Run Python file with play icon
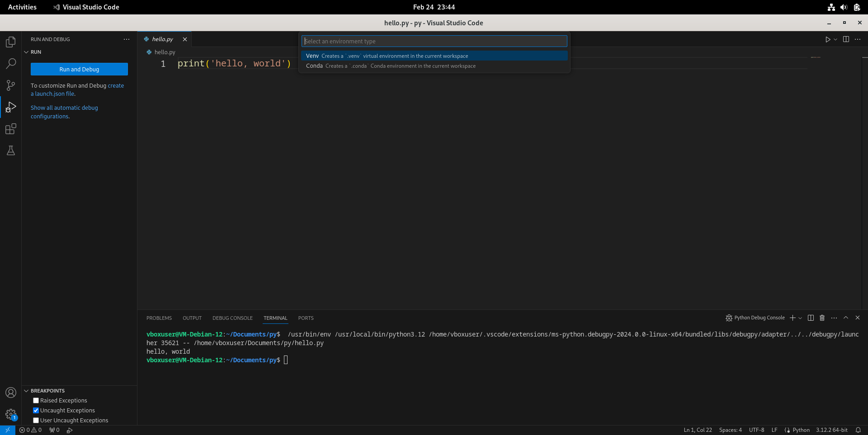Image resolution: width=868 pixels, height=435 pixels. pyautogui.click(x=828, y=39)
